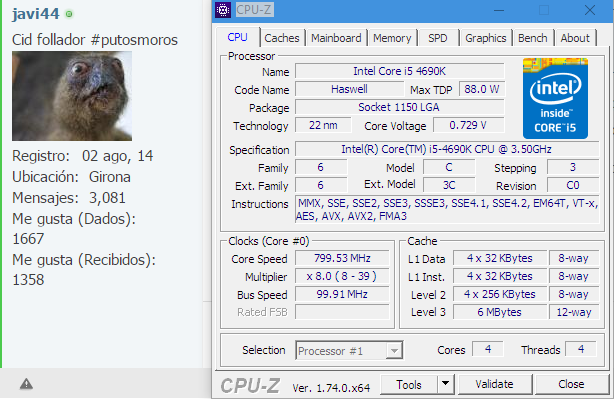This screenshot has height=399, width=614.
Task: Click the Registro 02 ago, 14 date
Action: (x=83, y=156)
